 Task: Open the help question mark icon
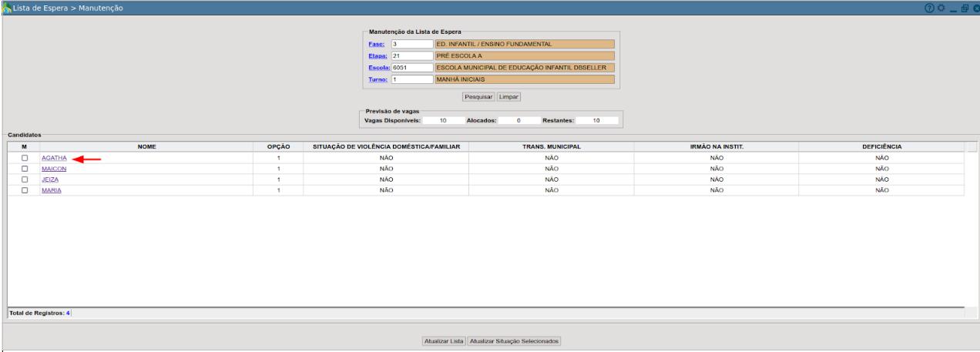tap(929, 8)
